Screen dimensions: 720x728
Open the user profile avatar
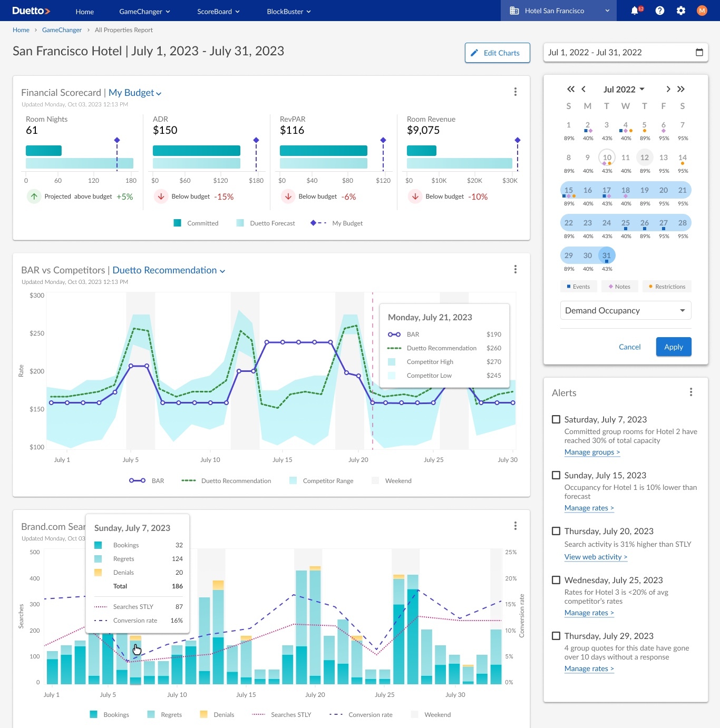[x=702, y=11]
